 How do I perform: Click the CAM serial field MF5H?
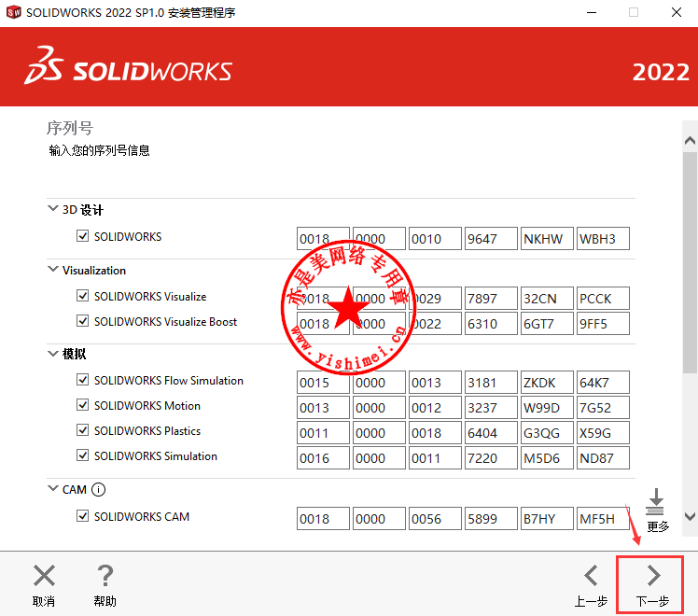pyautogui.click(x=603, y=519)
